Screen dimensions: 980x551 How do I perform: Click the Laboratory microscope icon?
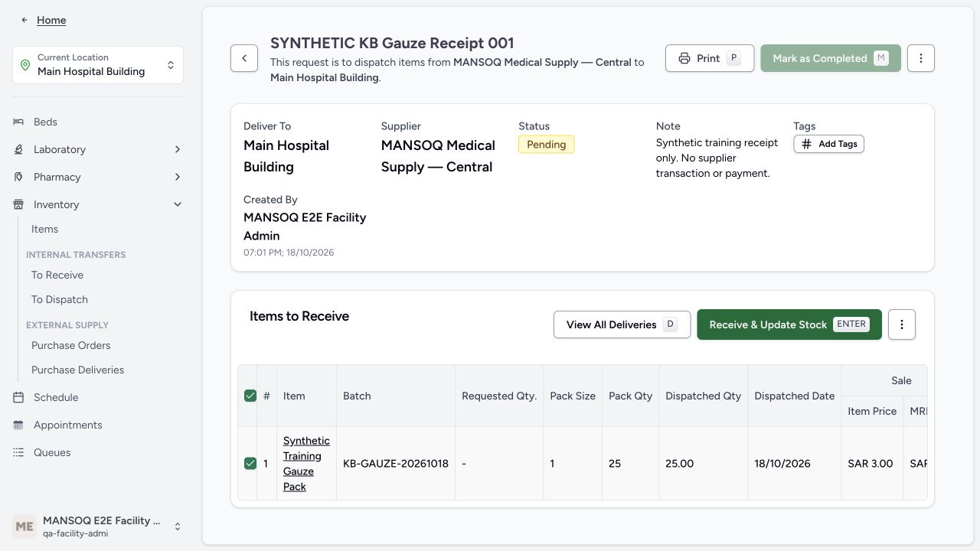18,149
